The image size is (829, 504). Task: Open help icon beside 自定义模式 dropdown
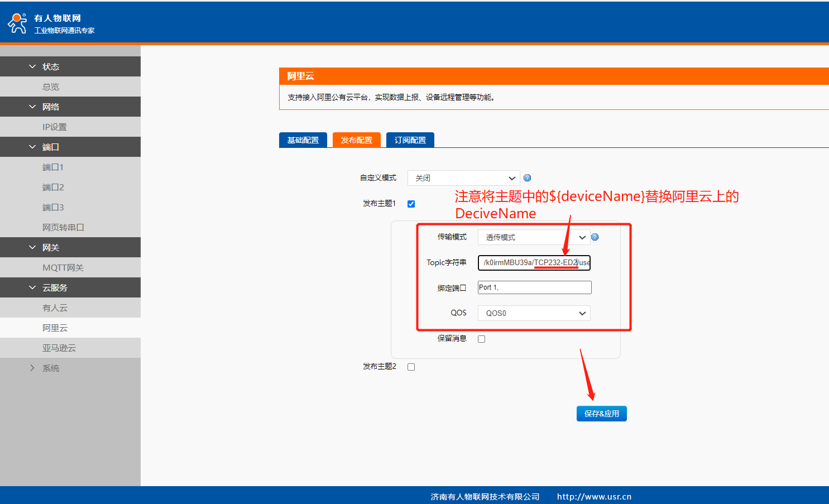click(x=527, y=178)
